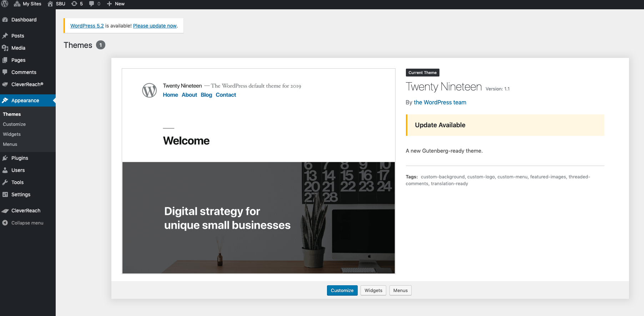Open the SBU site menu
644x316 pixels.
[57, 4]
